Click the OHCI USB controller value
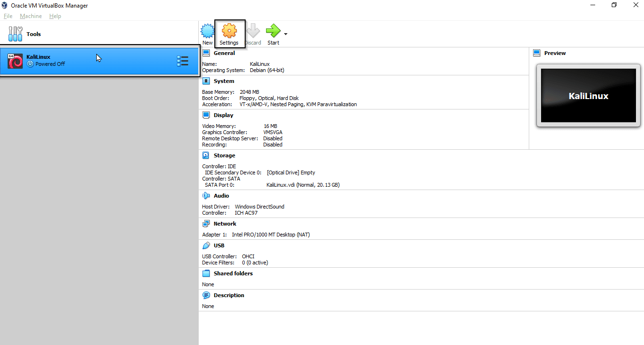The image size is (644, 345). pos(248,256)
